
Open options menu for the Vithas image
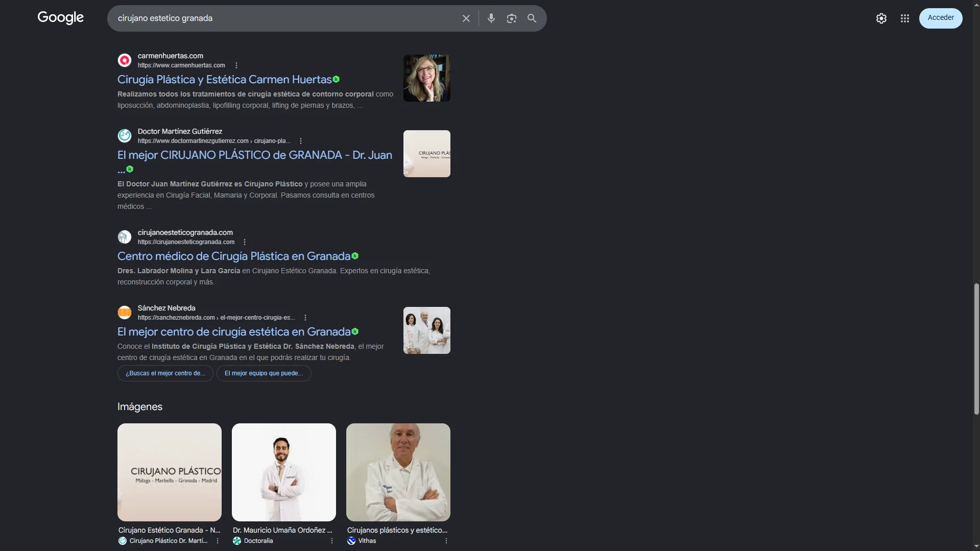pos(446,541)
